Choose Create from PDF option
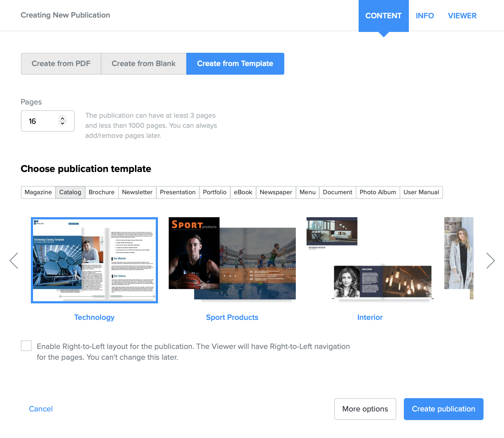504x438 pixels. pos(61,64)
